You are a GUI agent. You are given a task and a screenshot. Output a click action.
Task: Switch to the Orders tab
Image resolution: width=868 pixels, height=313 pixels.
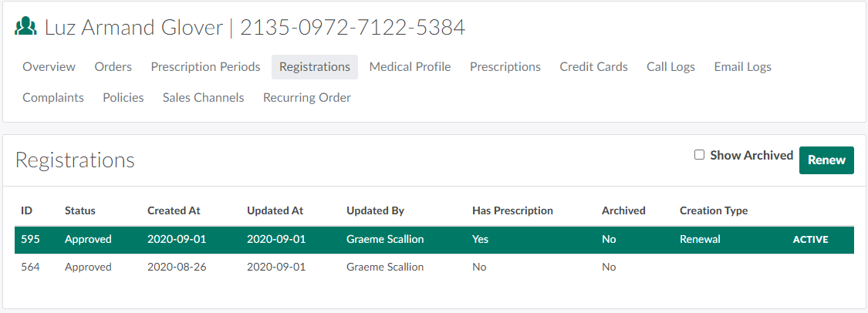coord(113,67)
